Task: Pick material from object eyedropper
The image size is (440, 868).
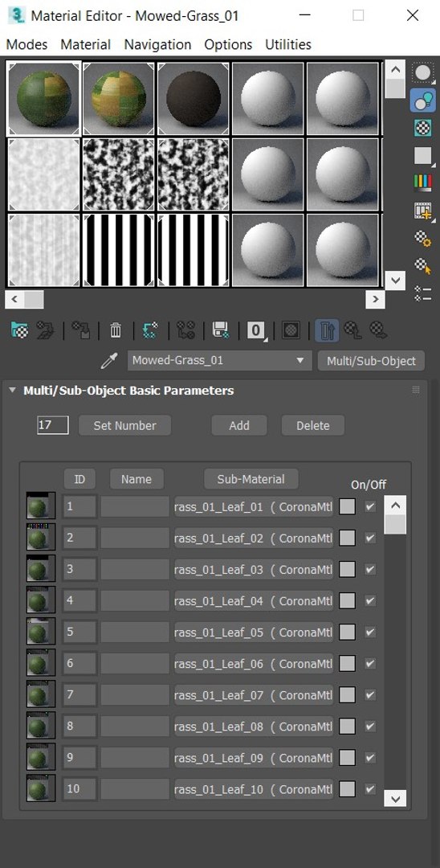Action: [109, 361]
